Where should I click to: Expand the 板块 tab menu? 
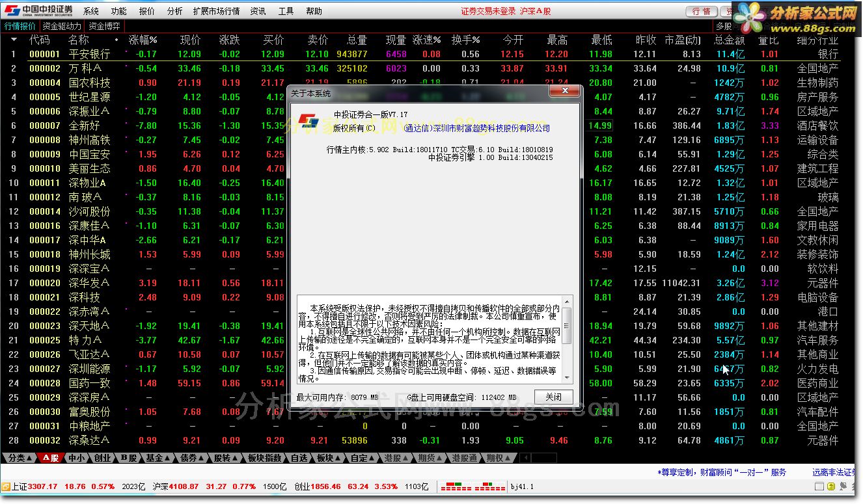pyautogui.click(x=329, y=458)
